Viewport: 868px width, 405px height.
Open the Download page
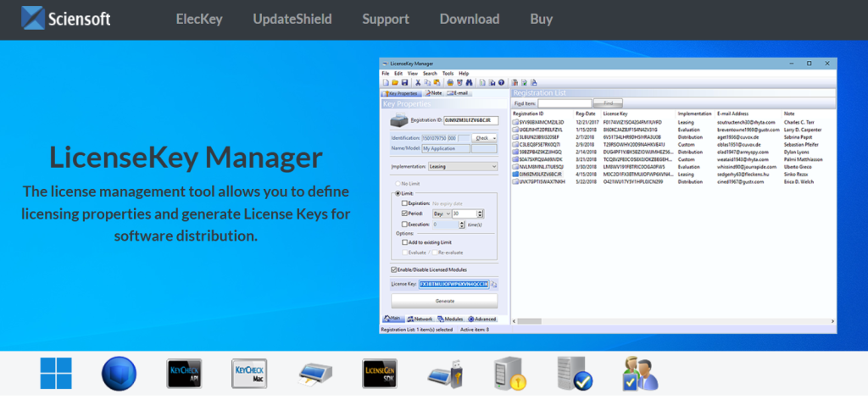coord(470,19)
